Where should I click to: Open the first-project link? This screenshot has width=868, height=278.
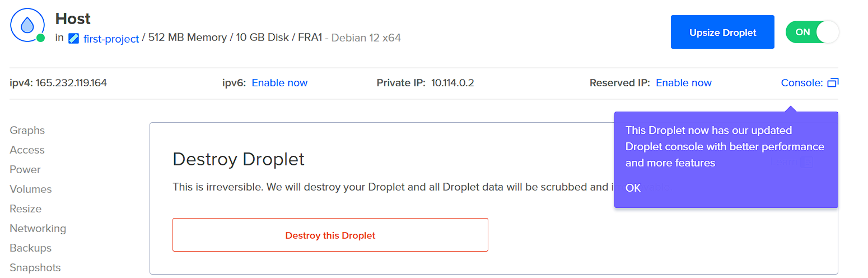(x=111, y=39)
